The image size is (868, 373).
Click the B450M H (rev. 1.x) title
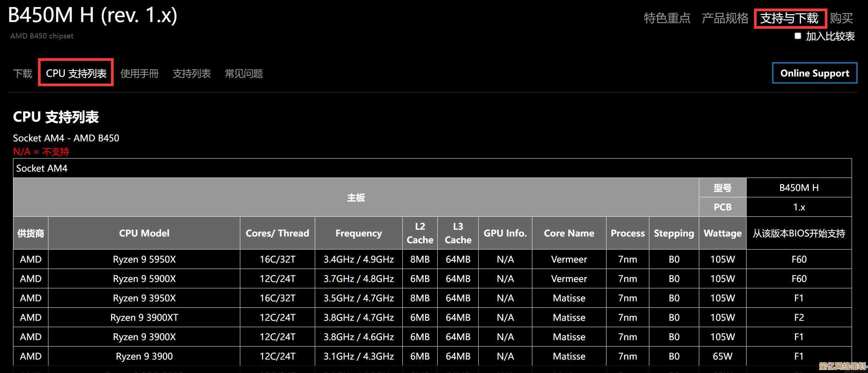click(92, 16)
